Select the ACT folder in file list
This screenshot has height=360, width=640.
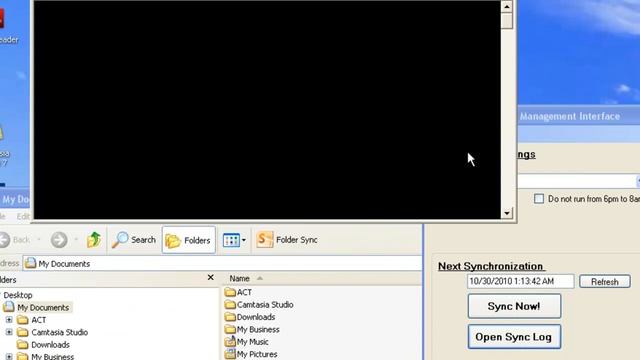pos(239,292)
